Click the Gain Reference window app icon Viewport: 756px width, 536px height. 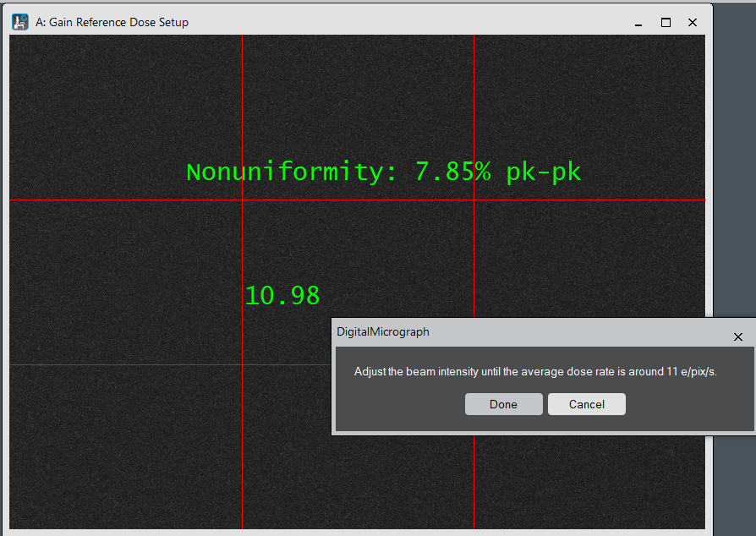click(19, 22)
